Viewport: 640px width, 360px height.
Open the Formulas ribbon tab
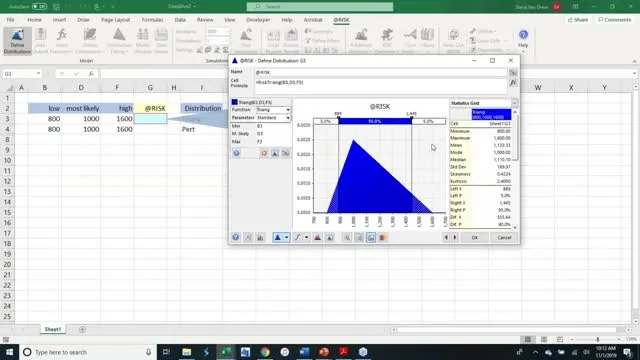[x=152, y=20]
